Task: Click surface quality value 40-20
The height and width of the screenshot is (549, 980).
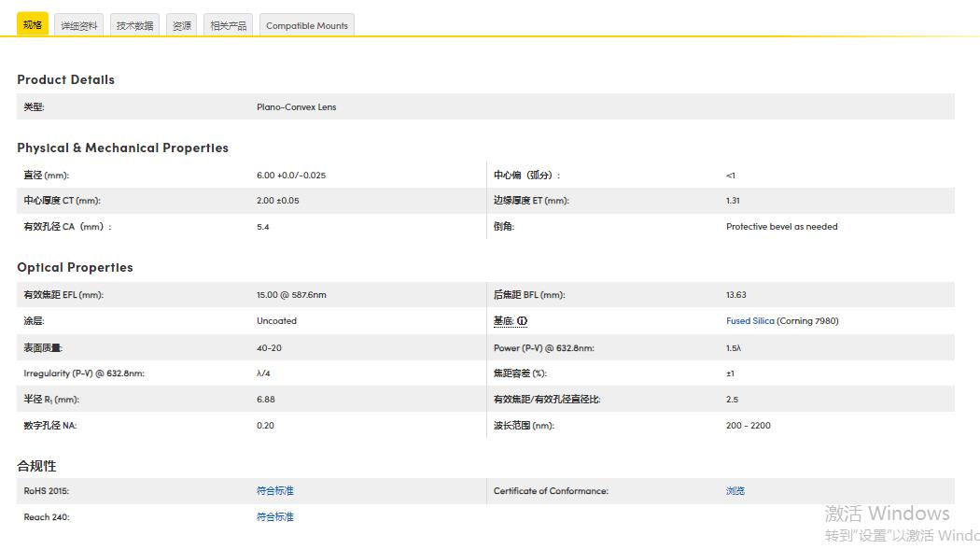Action: click(270, 347)
